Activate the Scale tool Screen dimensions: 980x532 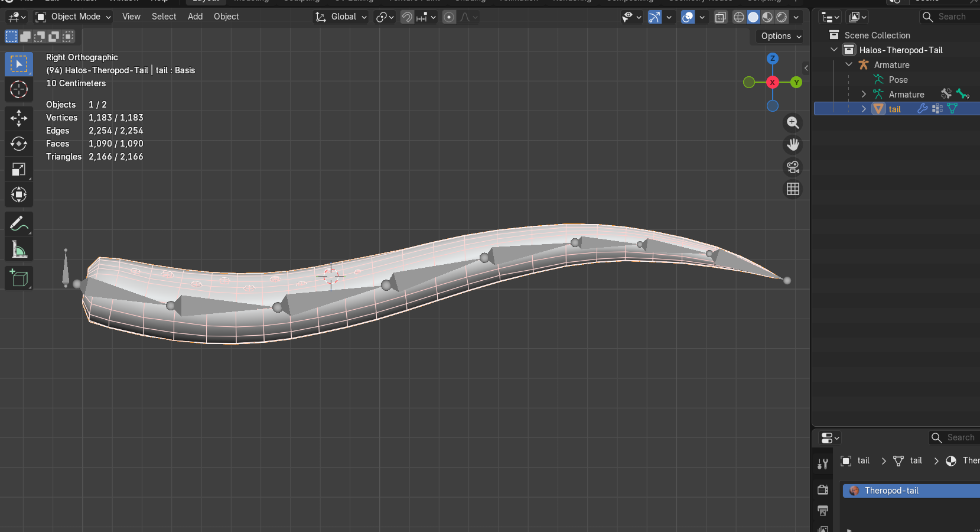click(x=19, y=170)
